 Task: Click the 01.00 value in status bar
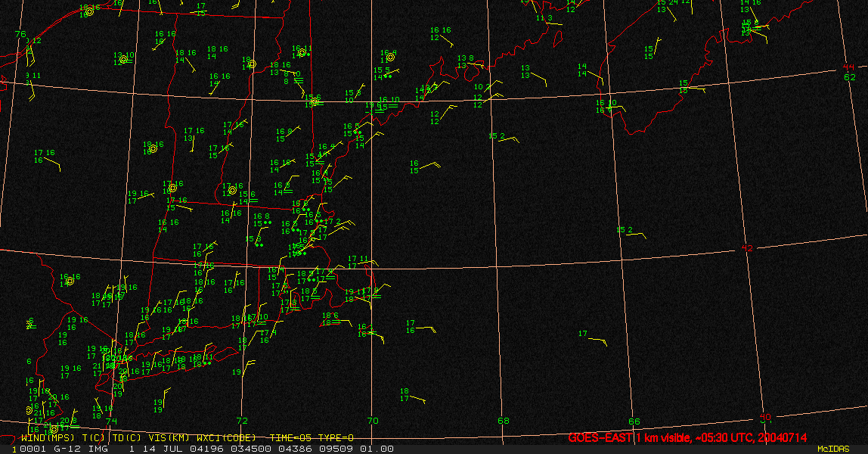[x=377, y=449]
